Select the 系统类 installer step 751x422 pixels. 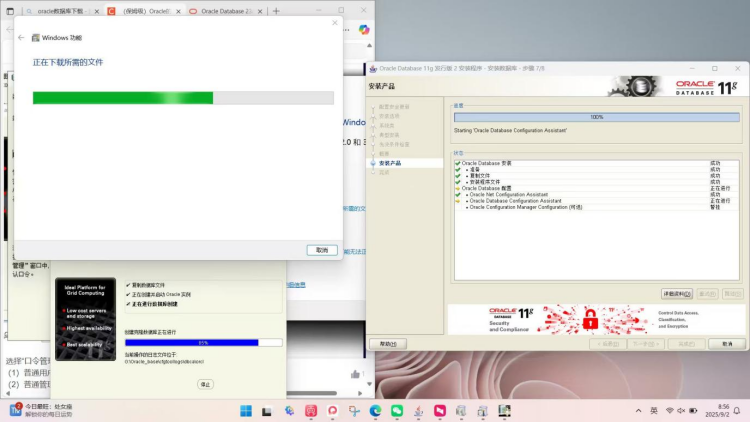[x=387, y=125]
